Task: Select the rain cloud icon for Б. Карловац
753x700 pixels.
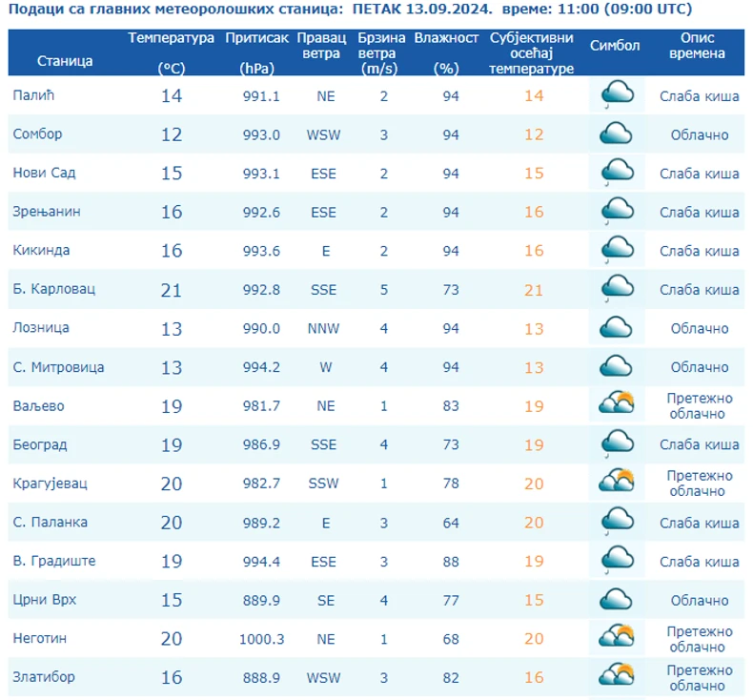Action: (617, 288)
